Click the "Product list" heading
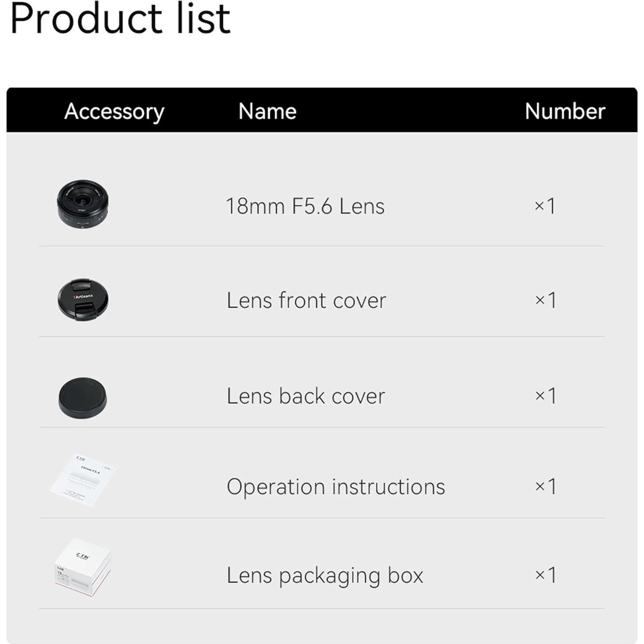The height and width of the screenshot is (644, 644). point(120,19)
